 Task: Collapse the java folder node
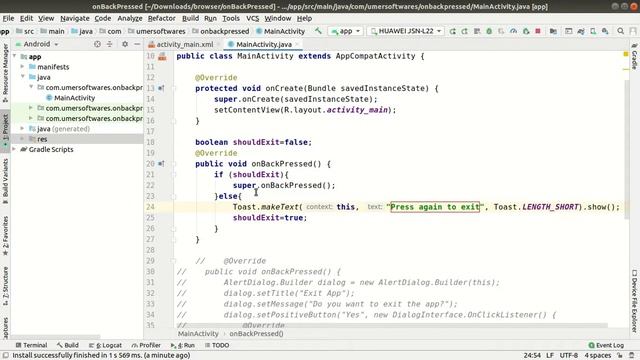(23, 77)
